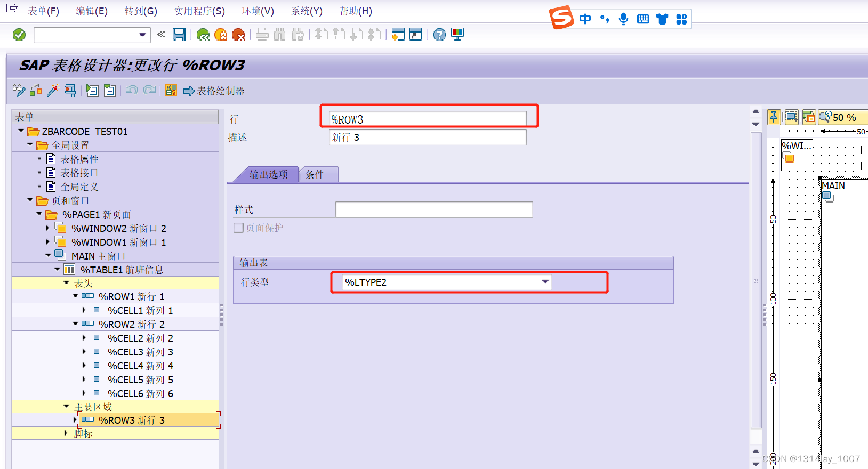Click the 描述 field with 新行 3

(x=428, y=138)
